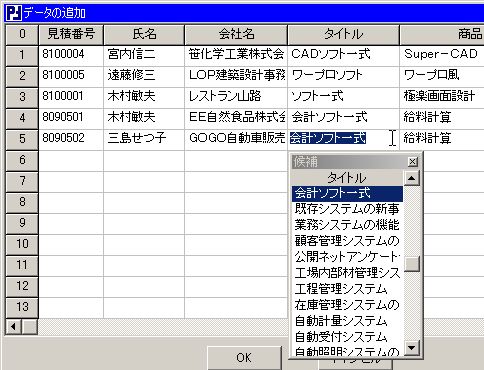Click the candidate list scroll down arrow

412,348
